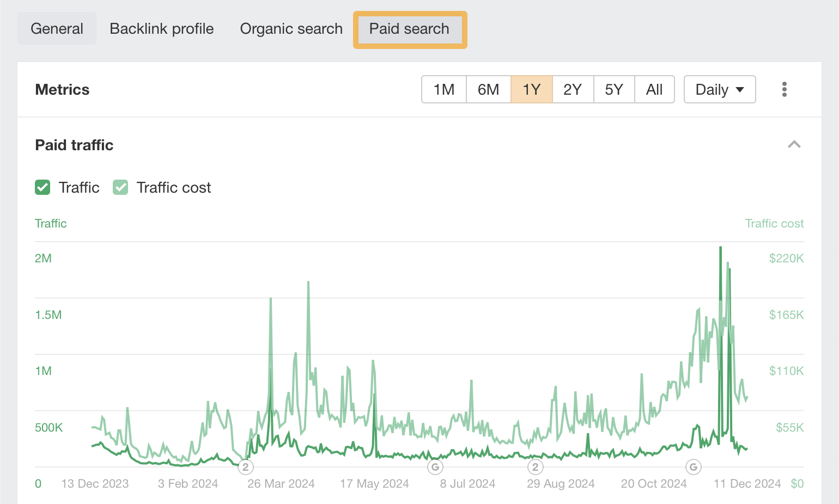The image size is (839, 504).
Task: Expand the Daily selector's arrow
Action: point(740,89)
